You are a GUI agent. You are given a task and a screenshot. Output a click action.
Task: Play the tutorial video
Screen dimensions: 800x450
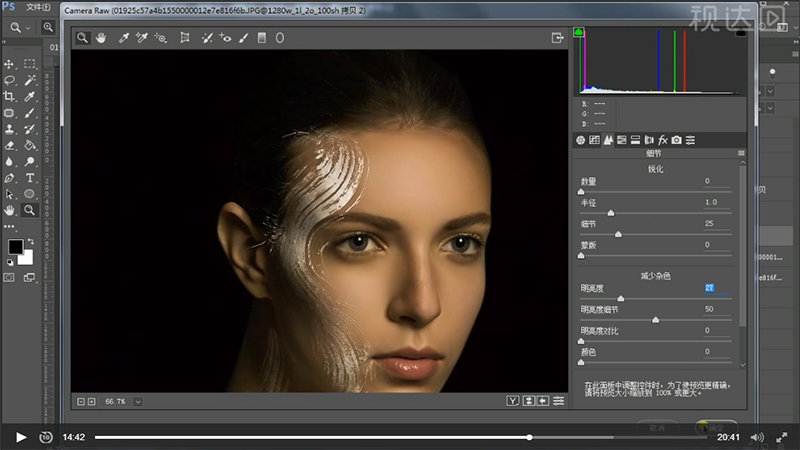(x=20, y=437)
